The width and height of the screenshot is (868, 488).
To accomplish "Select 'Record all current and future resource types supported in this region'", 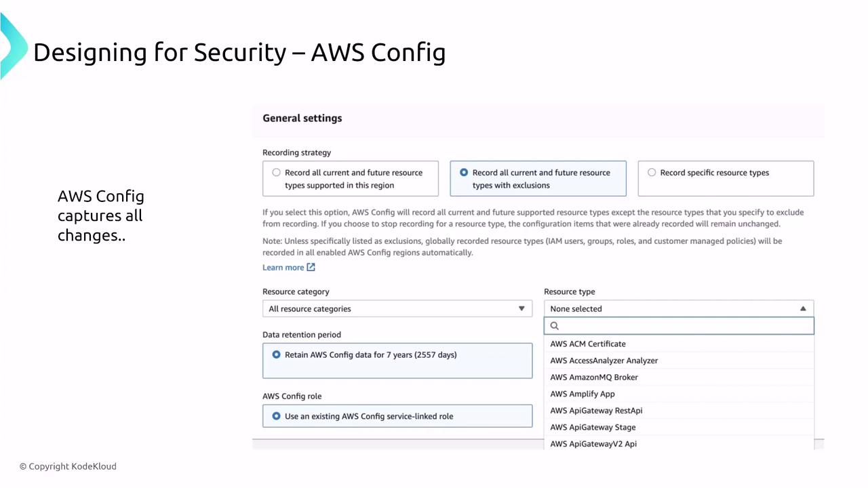I will [277, 173].
